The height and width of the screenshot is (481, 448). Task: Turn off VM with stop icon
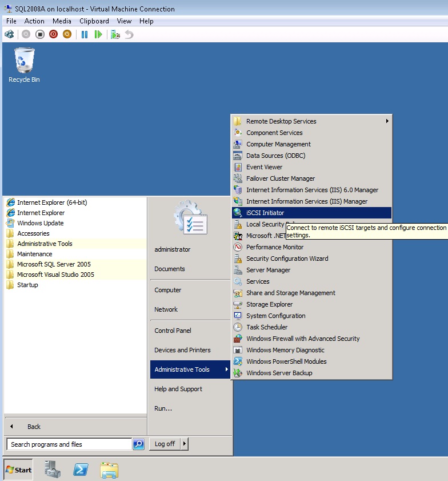tap(40, 34)
